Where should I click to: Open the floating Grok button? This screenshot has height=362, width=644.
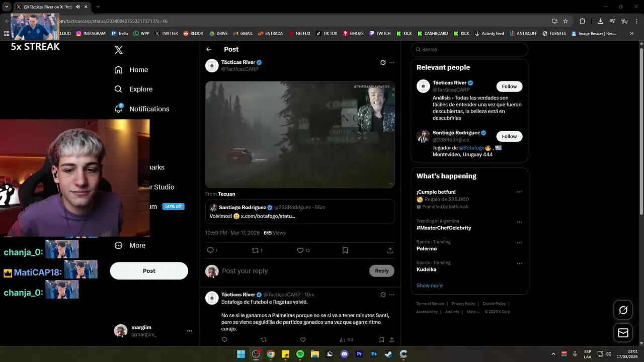coord(623,310)
